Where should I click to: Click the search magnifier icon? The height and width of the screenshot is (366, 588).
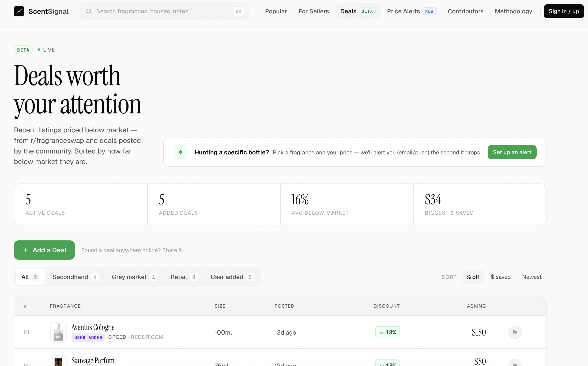[89, 11]
